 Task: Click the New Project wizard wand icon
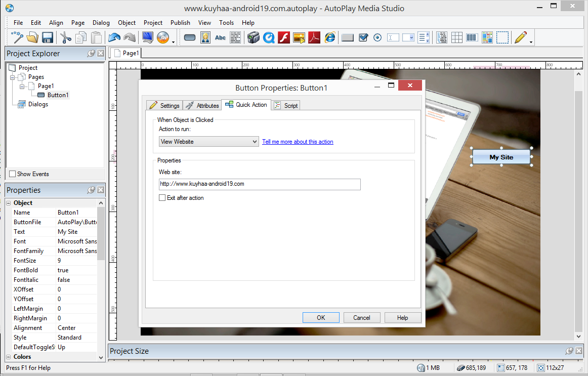(x=17, y=37)
